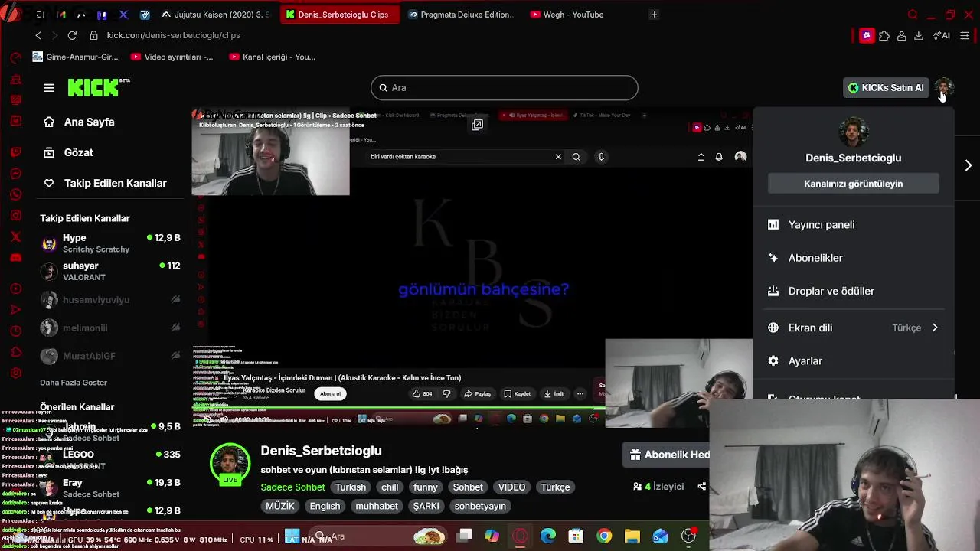Select recommended channel LEGOOO
Image resolution: width=980 pixels, height=551 pixels.
click(110, 460)
